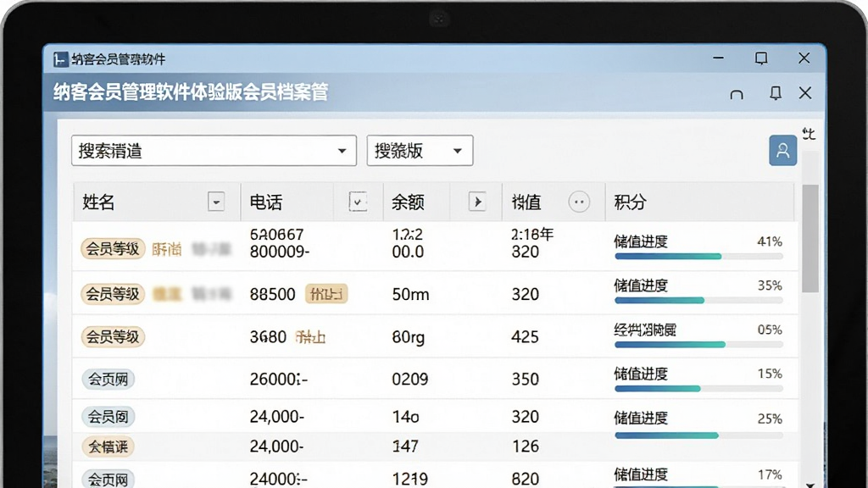Click the 35% progress bar
Image resolution: width=868 pixels, height=488 pixels.
[698, 301]
